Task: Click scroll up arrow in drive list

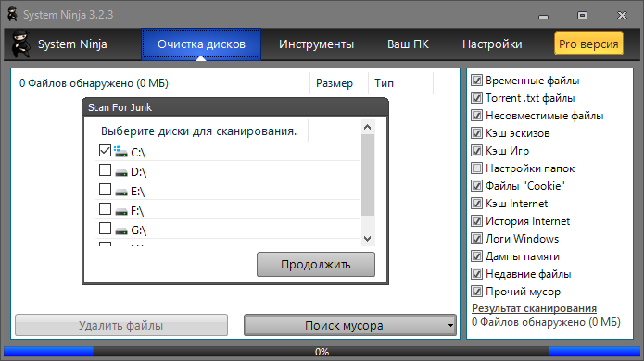Action: pyautogui.click(x=368, y=127)
